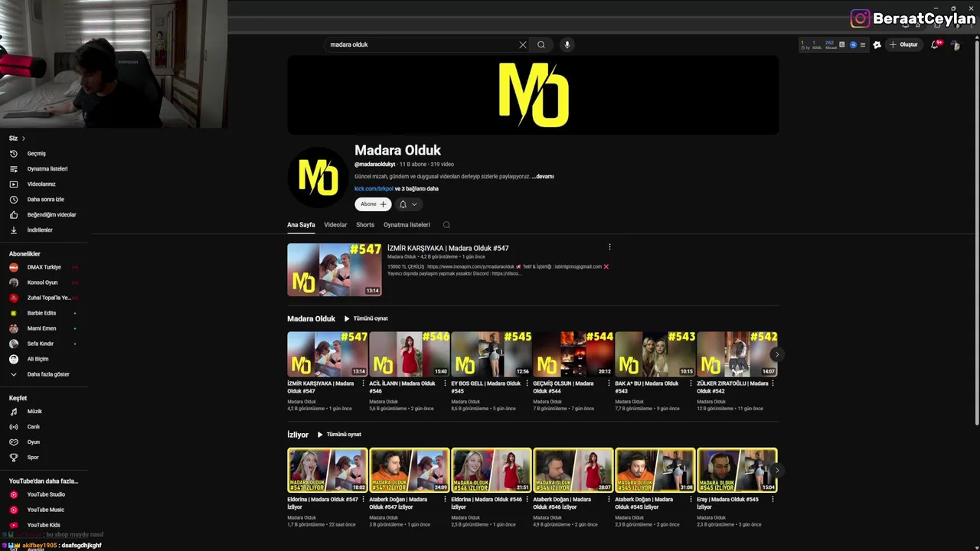Click Tümünü oynat beside Madara Olduk
Screen dimensions: 980x551
click(366, 318)
